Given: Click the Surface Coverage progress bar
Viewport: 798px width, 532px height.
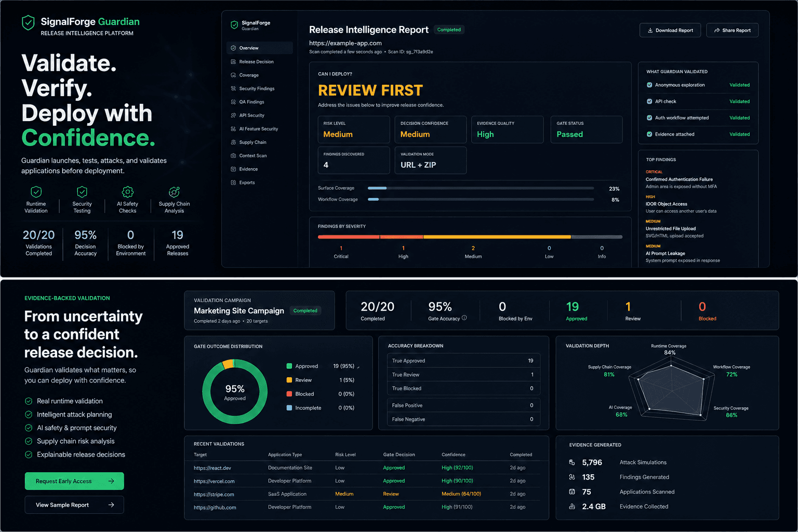Looking at the screenshot, I should [x=481, y=188].
